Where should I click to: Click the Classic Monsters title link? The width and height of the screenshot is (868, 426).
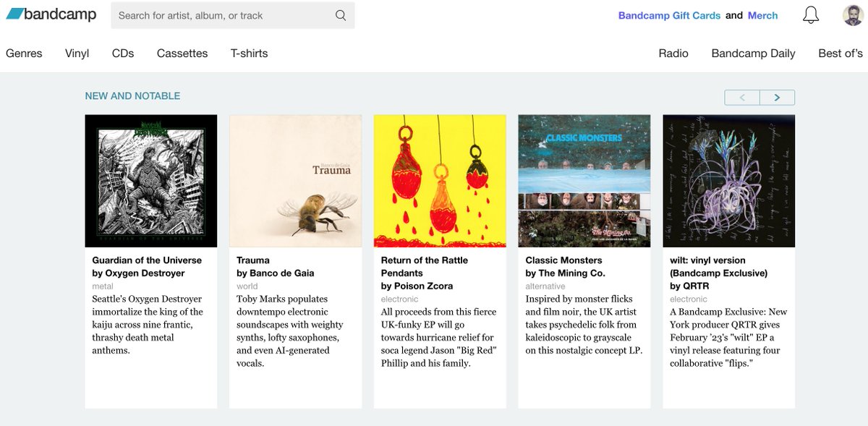pos(564,260)
